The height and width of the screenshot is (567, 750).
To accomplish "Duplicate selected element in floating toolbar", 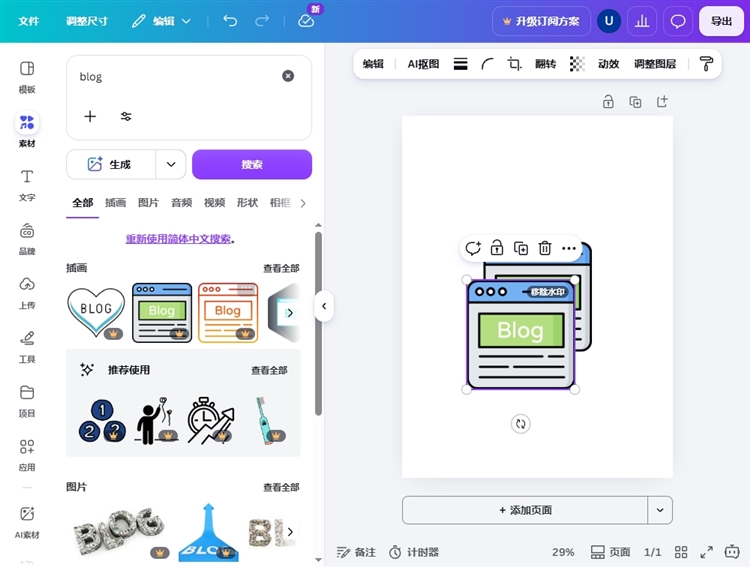I will tap(521, 248).
